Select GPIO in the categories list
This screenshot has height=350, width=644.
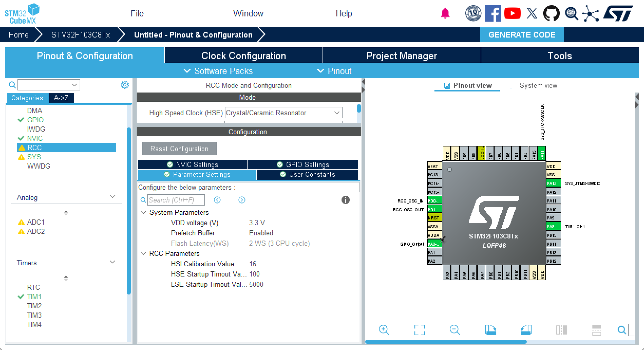click(x=35, y=120)
